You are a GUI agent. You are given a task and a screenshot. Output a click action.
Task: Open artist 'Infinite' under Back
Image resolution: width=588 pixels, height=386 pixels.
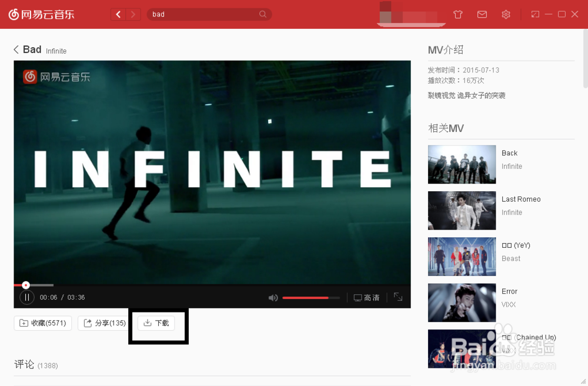[512, 166]
